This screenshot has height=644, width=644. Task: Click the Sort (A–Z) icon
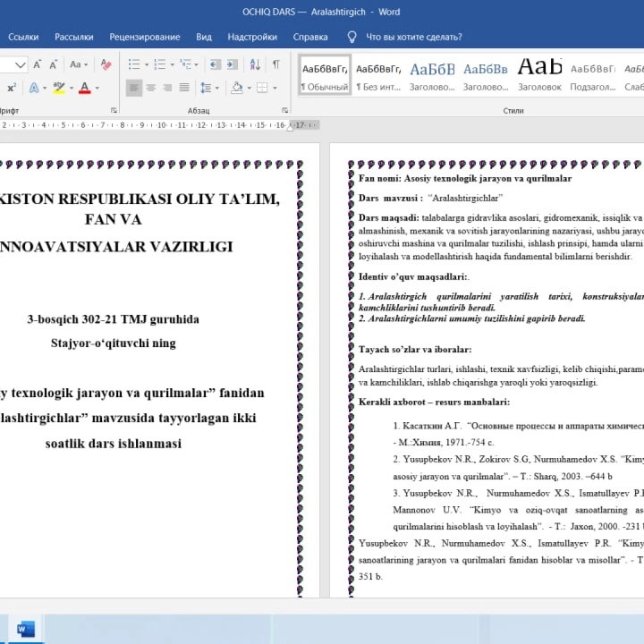[254, 64]
